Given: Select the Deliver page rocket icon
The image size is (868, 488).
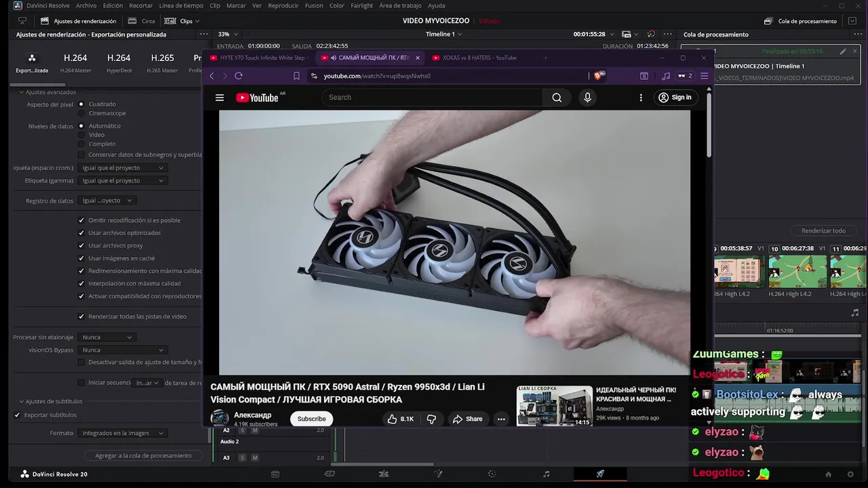Looking at the screenshot, I should pyautogui.click(x=600, y=474).
